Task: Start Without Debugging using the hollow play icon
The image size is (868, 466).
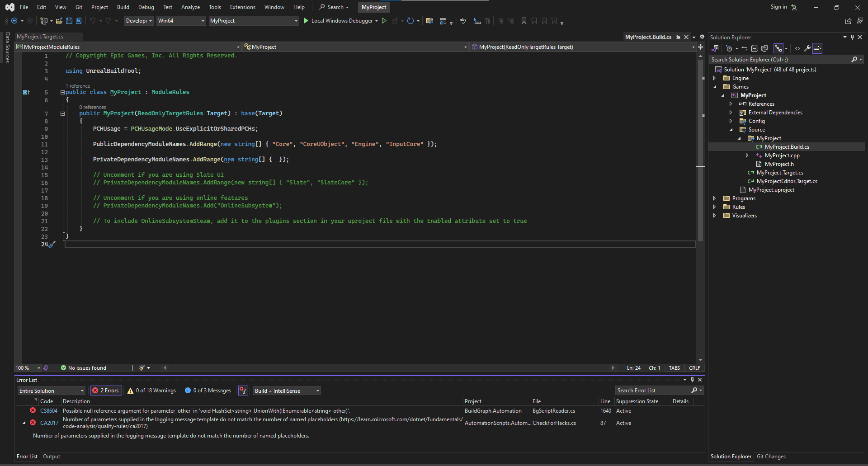Action: [x=384, y=21]
